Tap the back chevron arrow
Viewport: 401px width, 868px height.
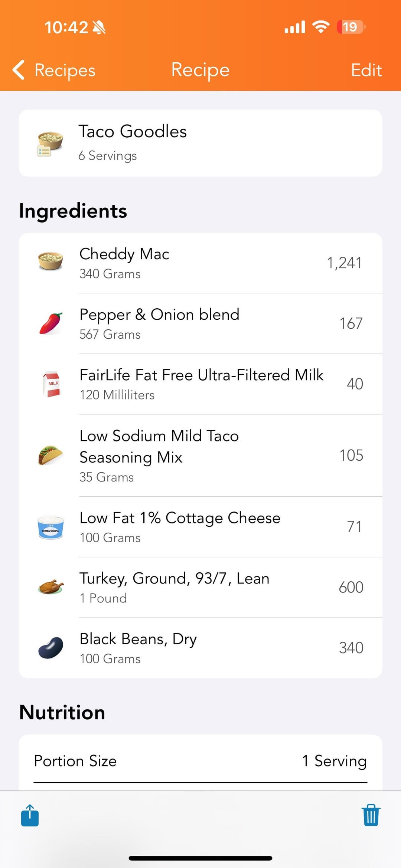point(19,70)
